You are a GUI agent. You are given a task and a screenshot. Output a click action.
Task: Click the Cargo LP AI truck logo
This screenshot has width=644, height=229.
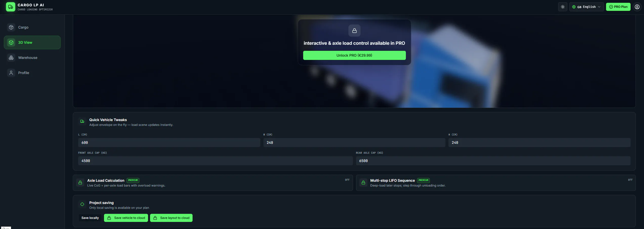tap(10, 7)
